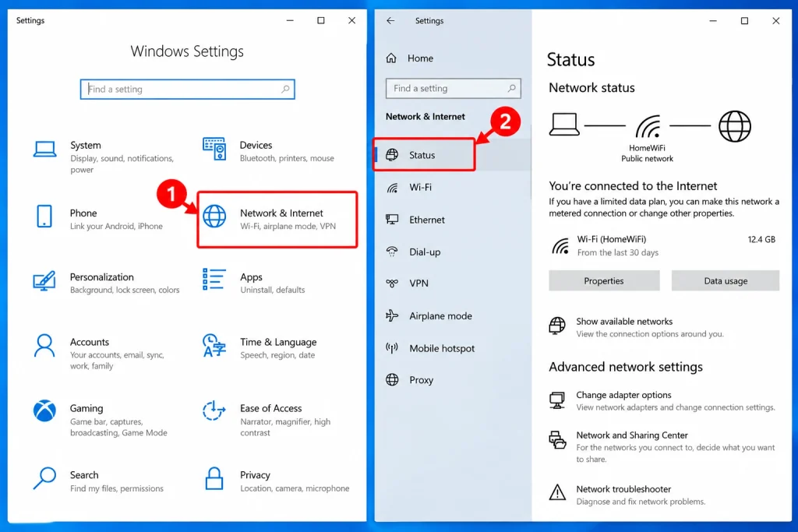Click the Show available networks icon
This screenshot has width=798, height=532.
(557, 326)
